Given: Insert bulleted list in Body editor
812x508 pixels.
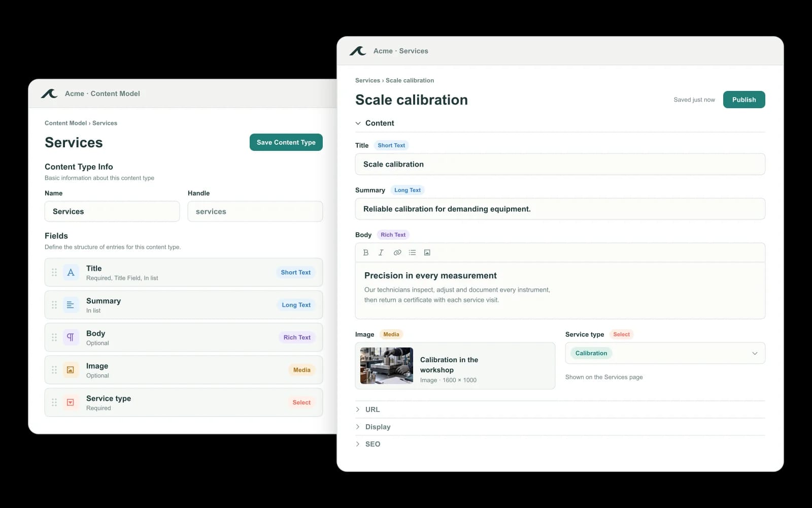Looking at the screenshot, I should tap(412, 252).
